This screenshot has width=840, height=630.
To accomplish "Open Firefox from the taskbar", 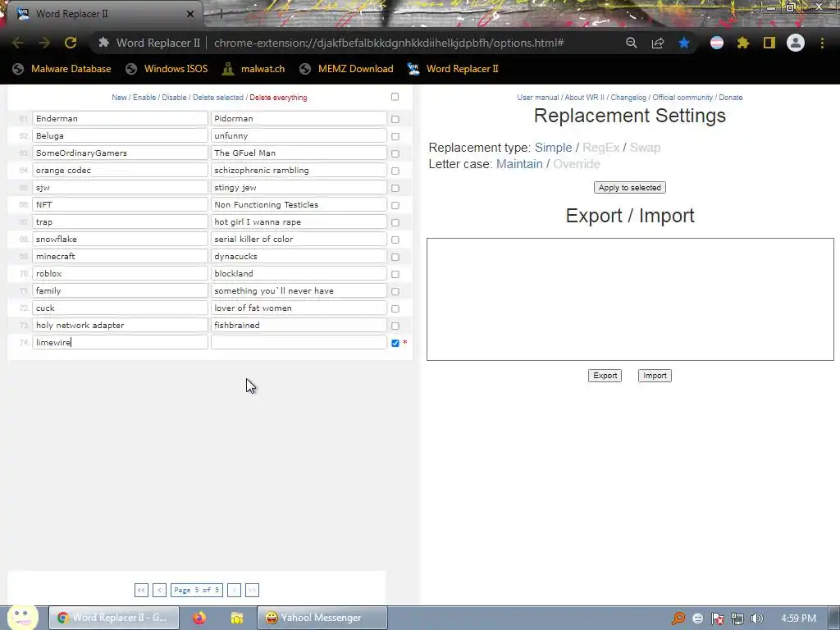I will [199, 618].
